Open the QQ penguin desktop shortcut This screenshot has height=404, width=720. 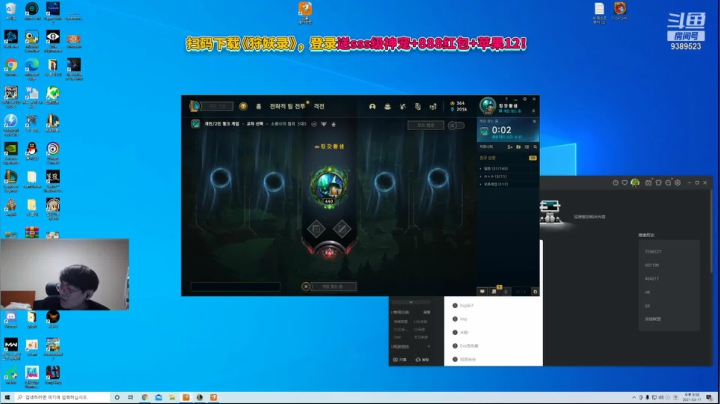coord(32,152)
